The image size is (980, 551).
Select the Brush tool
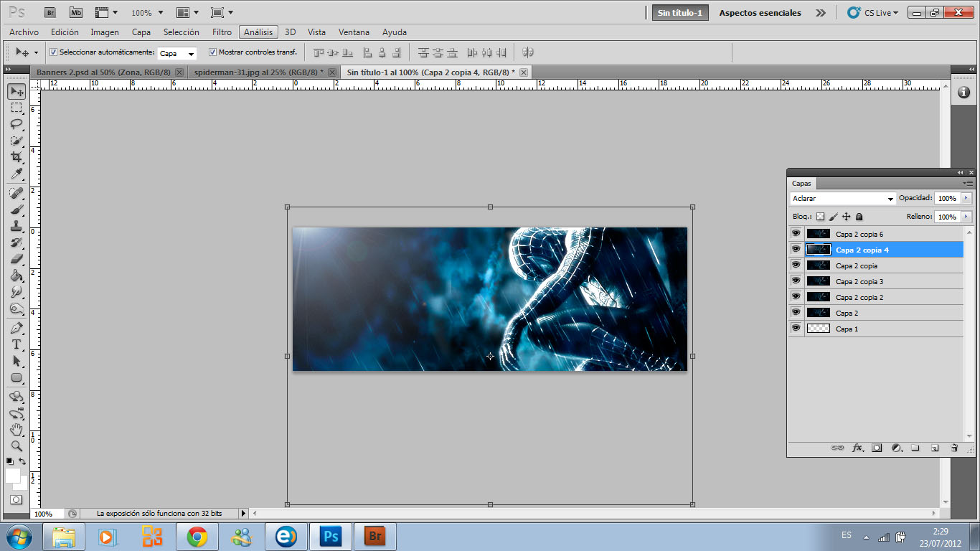[x=17, y=209]
